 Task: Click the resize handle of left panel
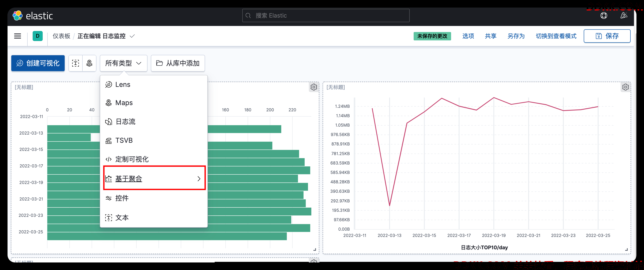(315, 249)
